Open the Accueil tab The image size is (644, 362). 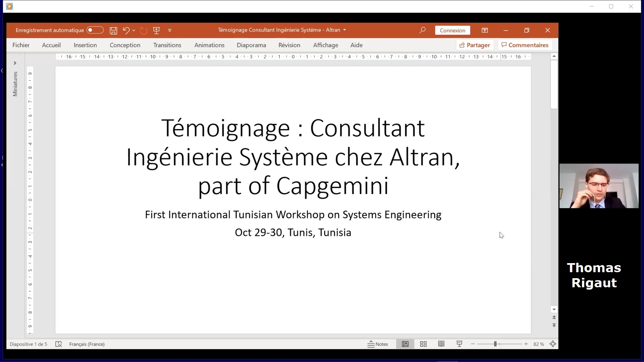pos(51,45)
